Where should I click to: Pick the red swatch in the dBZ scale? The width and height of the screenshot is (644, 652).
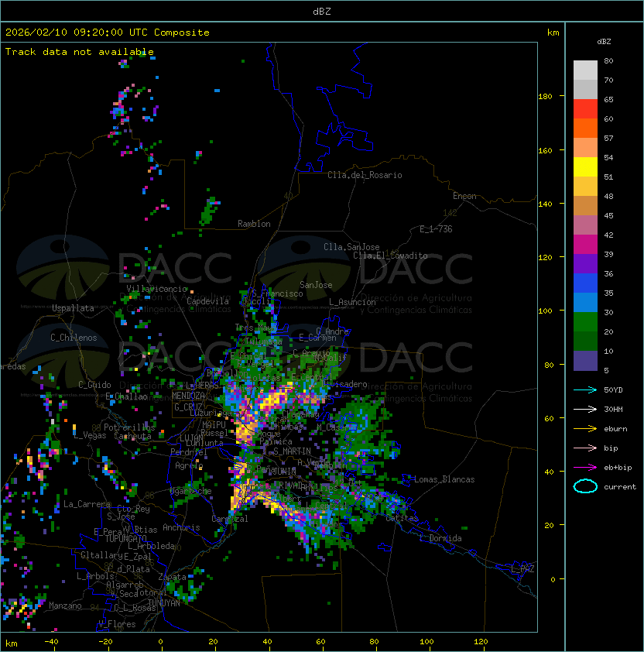click(585, 109)
